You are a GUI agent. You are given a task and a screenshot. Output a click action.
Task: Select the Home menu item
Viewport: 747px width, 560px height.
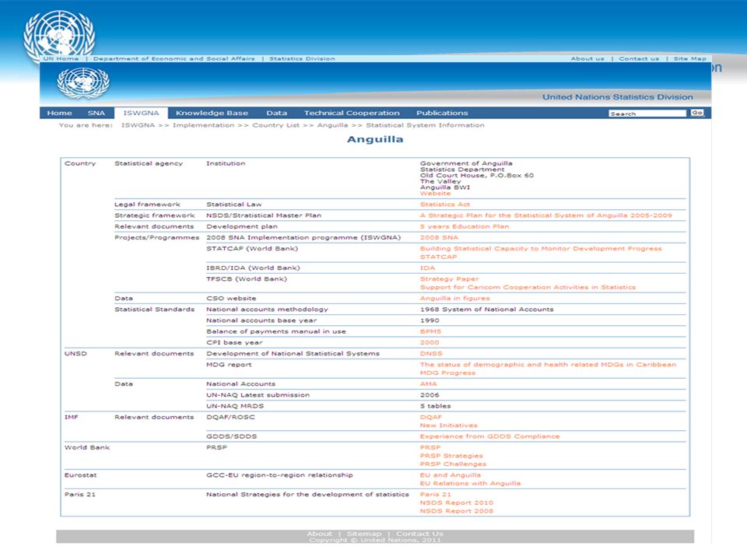pos(60,113)
